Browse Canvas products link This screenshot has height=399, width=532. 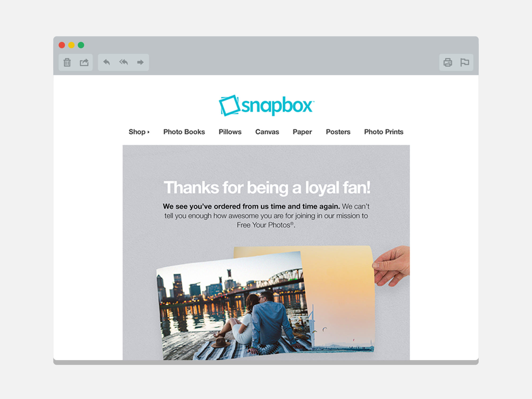[x=267, y=132]
